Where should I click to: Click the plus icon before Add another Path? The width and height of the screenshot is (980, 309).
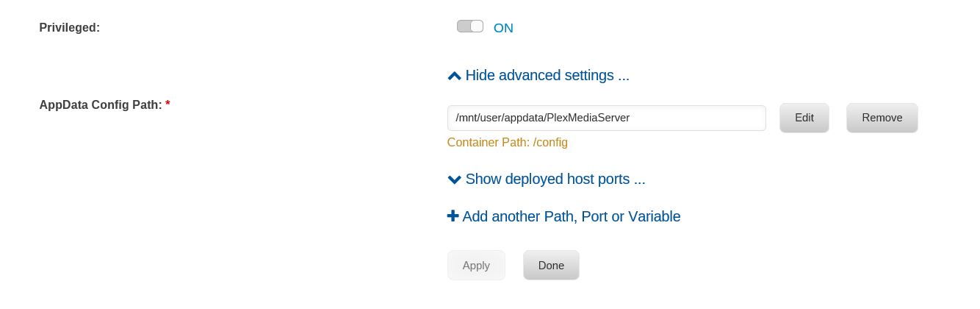[x=453, y=216]
